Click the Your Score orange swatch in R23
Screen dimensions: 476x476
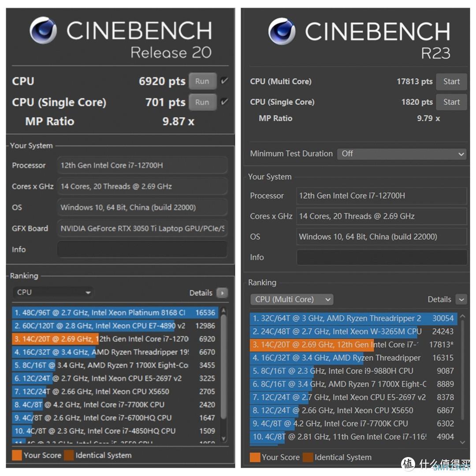(255, 457)
